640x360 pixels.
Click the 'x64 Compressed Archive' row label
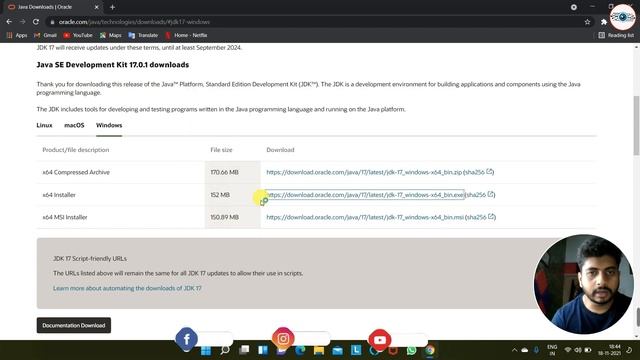[x=76, y=172]
